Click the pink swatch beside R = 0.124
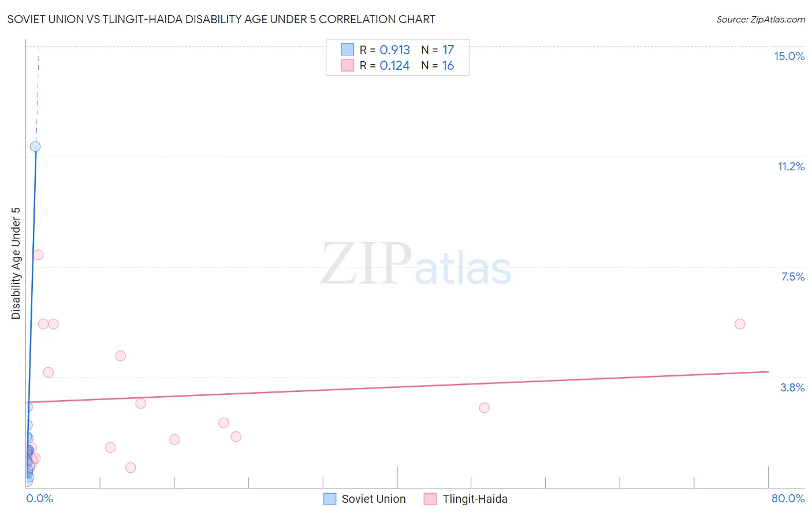This screenshot has width=812, height=515. click(x=347, y=65)
